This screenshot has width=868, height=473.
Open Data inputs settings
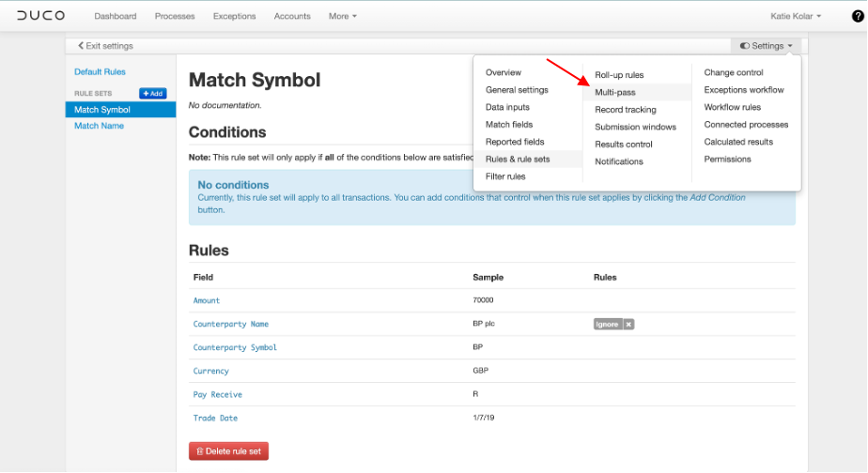[x=507, y=107]
